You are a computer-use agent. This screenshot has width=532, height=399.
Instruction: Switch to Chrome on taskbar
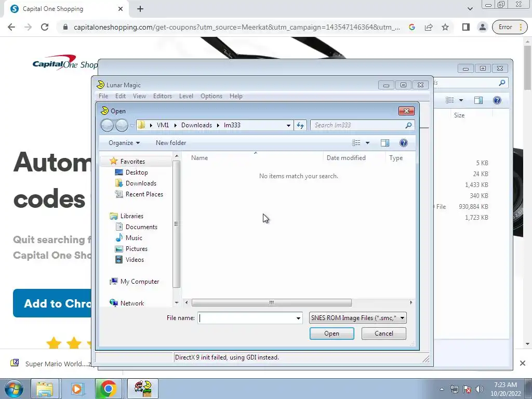tap(109, 389)
